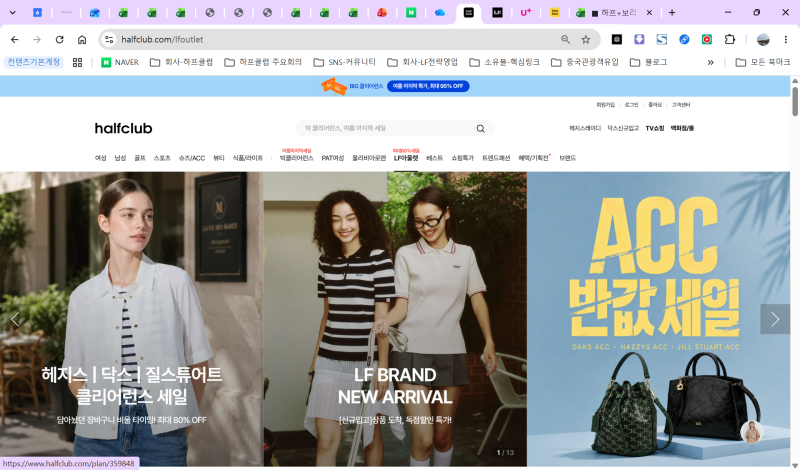Screen dimensions: 800x470
Task: Click the blue download arrow extension
Action: click(x=639, y=39)
